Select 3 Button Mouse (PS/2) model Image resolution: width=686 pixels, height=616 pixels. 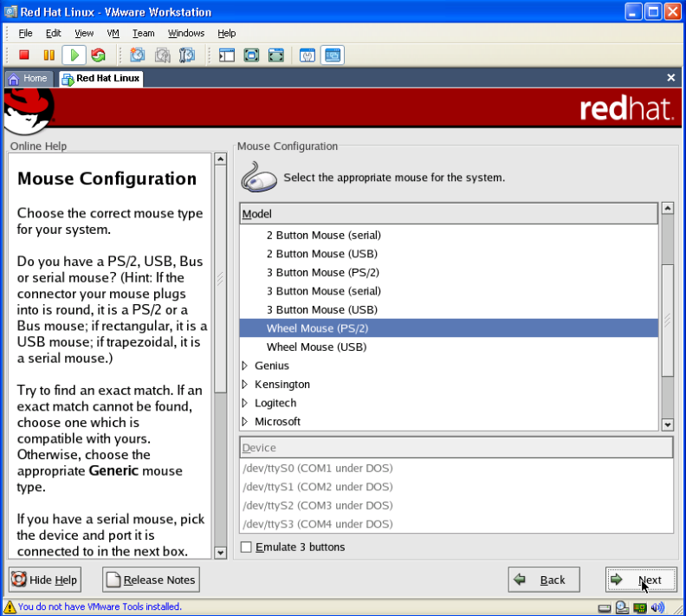322,272
